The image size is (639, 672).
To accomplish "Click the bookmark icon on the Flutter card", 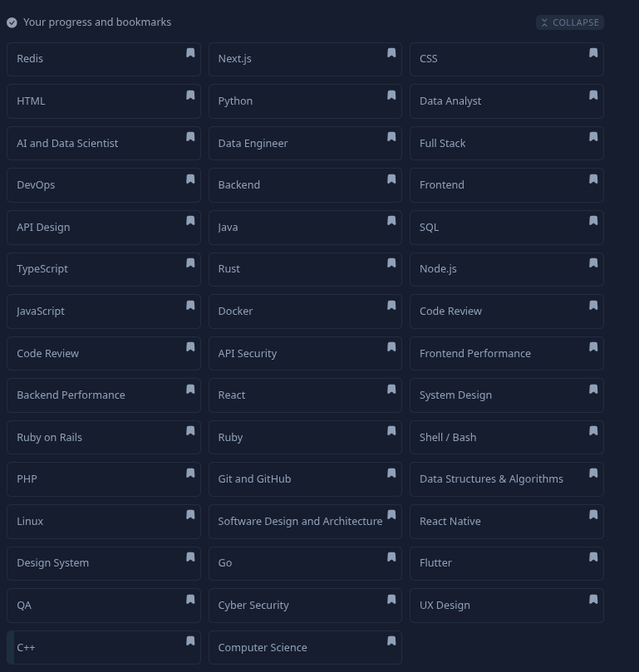I will click(593, 557).
